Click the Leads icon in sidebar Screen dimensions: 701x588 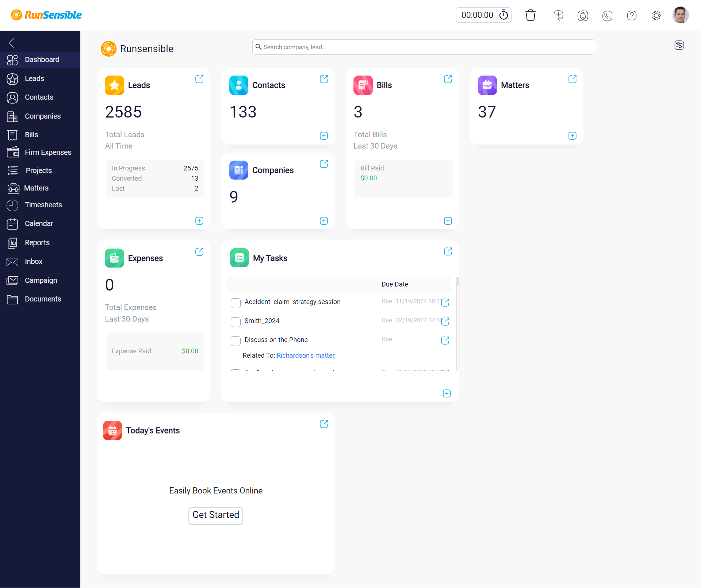pos(13,79)
